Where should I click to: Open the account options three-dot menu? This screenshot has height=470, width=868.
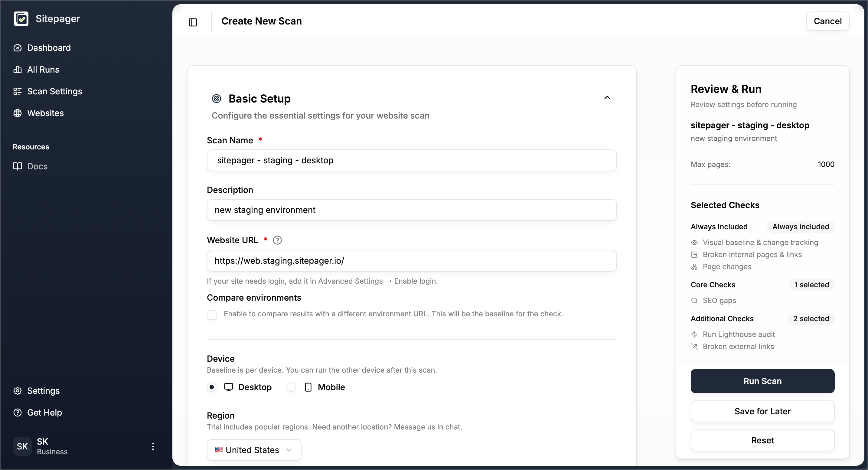pos(153,446)
